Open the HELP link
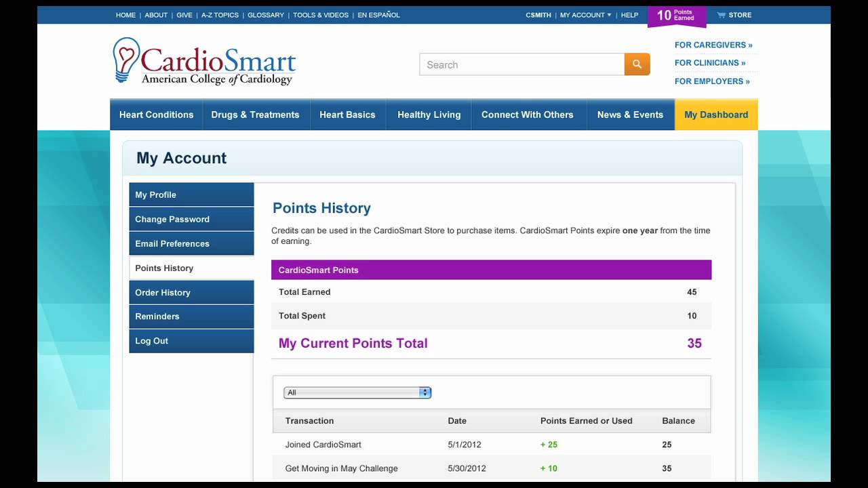Screen dimensions: 868x488 point(629,15)
